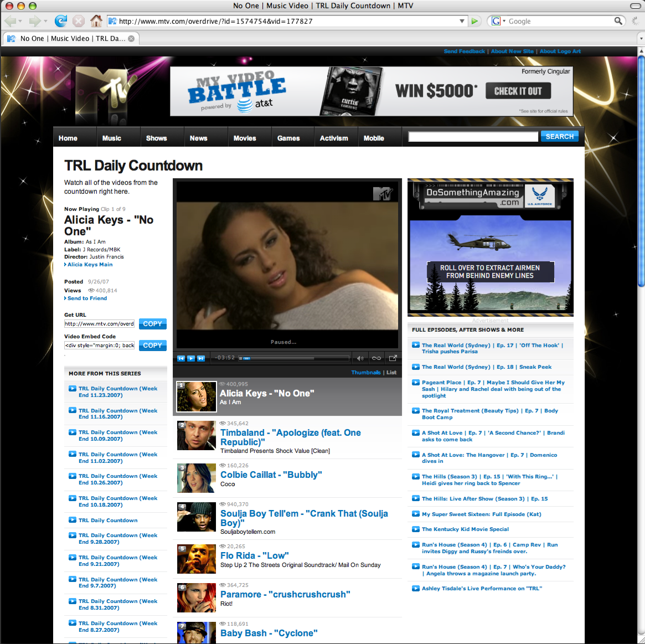Viewport: 645px width, 644px height.
Task: Open the forward button history dropdown arrow
Action: click(45, 21)
